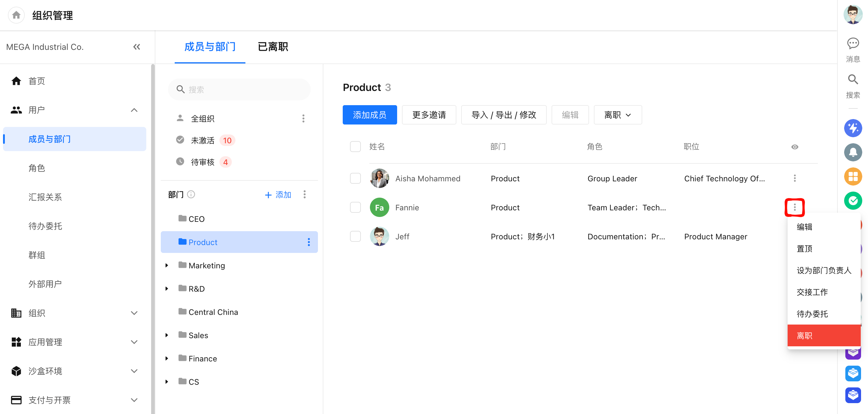The width and height of the screenshot is (868, 414).
Task: Check the box for Aisha Mohammed
Action: click(355, 178)
